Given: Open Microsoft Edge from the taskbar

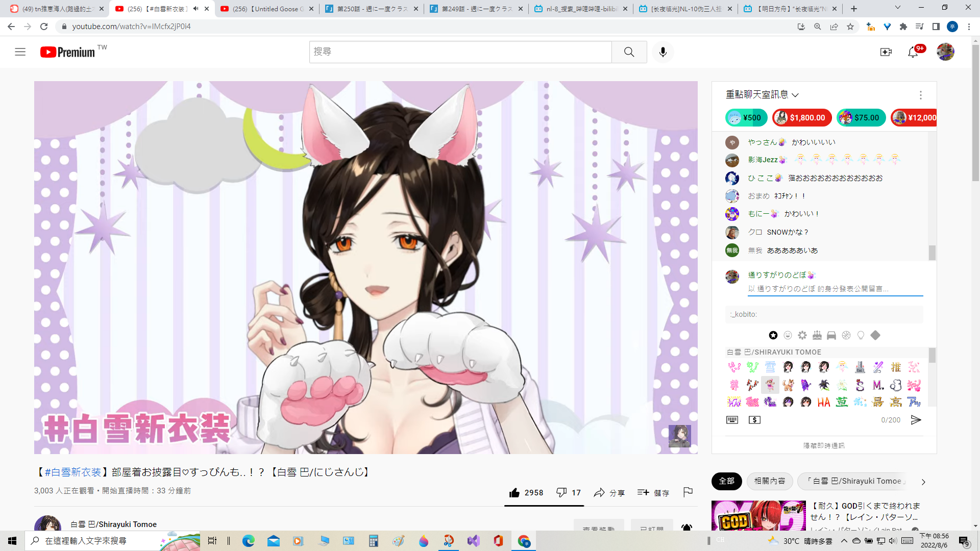Looking at the screenshot, I should click(249, 541).
